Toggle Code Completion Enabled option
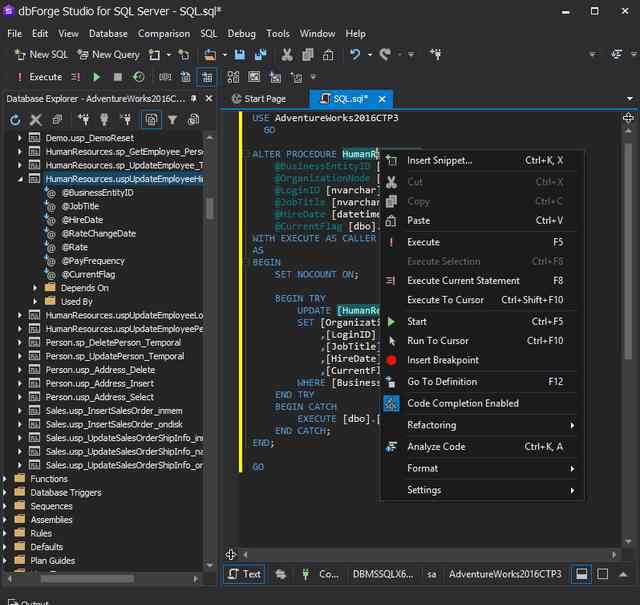 [x=482, y=403]
